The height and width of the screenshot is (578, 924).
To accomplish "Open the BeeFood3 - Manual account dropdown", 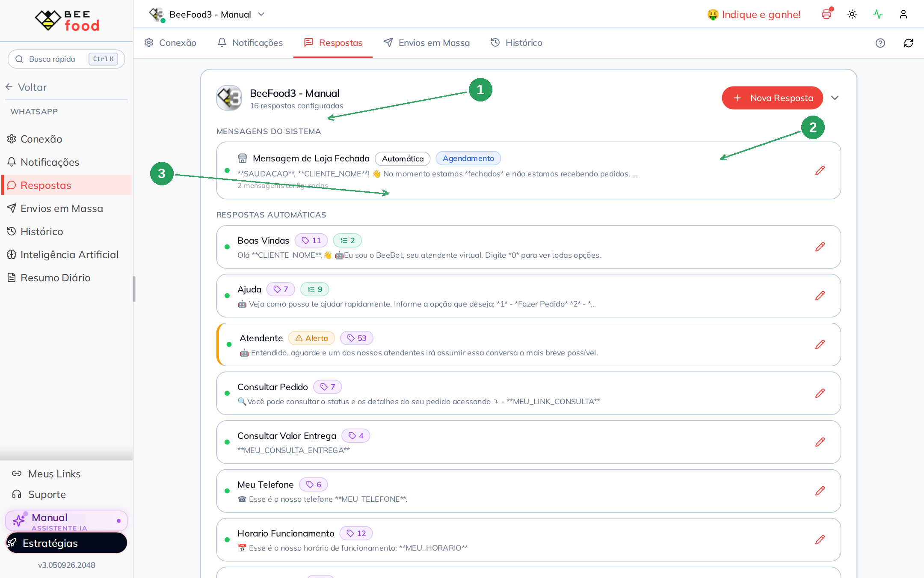I will 207,15.
